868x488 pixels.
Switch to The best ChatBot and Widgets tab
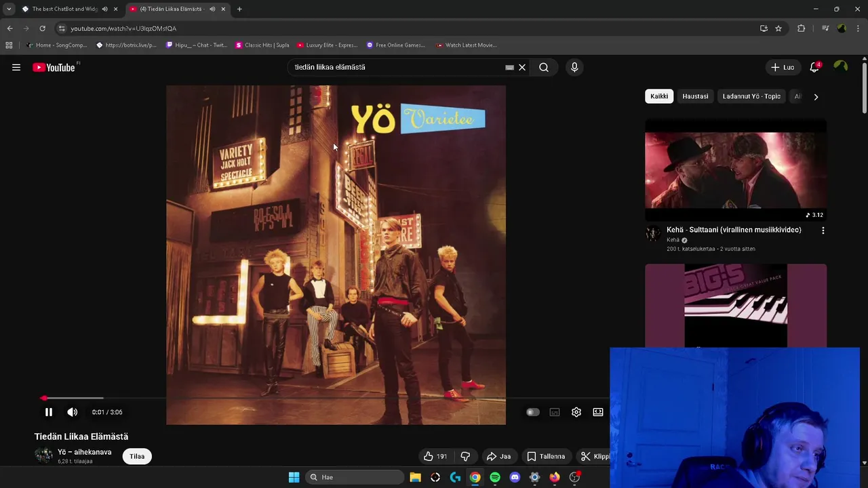tap(65, 9)
